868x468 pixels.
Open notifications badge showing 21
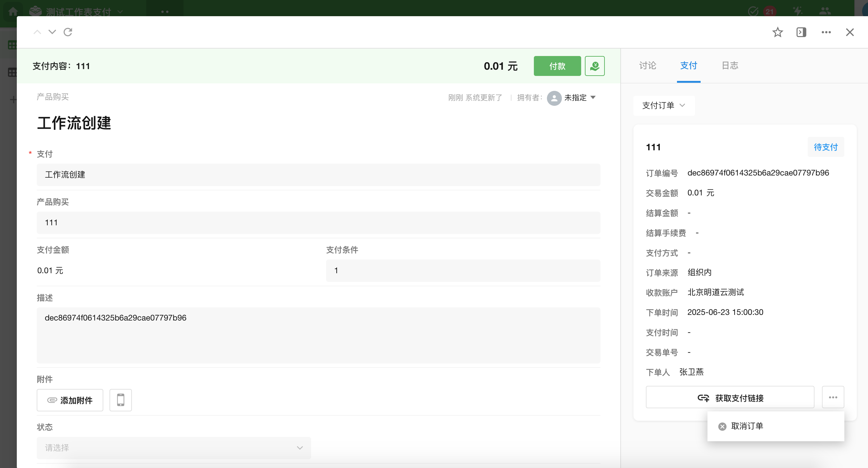click(770, 12)
